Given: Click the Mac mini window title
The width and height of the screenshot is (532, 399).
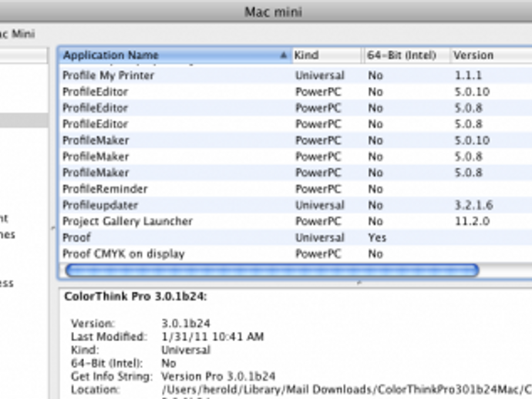Looking at the screenshot, I should coord(273,12).
